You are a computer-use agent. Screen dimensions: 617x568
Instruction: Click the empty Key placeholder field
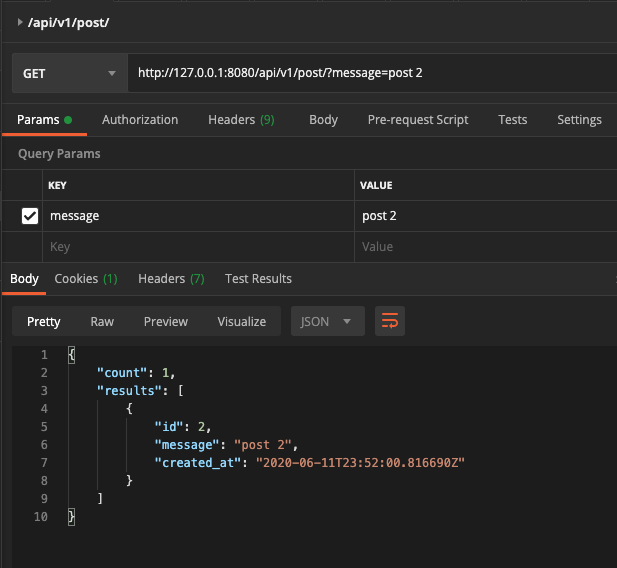pos(198,247)
